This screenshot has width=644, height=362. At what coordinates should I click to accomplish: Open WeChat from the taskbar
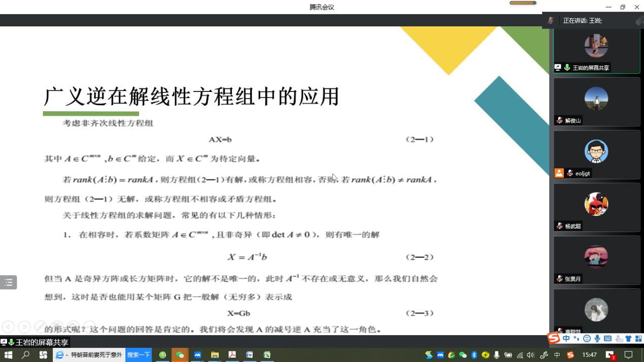[x=180, y=355]
